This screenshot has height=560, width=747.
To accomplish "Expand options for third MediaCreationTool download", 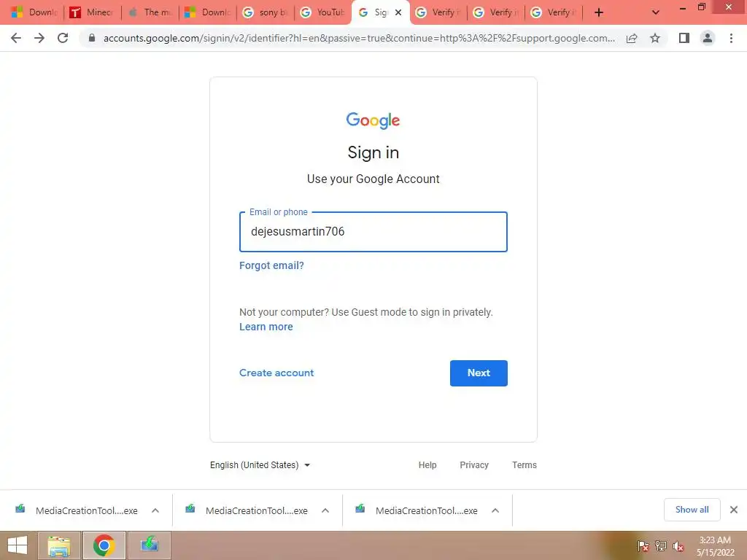I will (x=495, y=510).
